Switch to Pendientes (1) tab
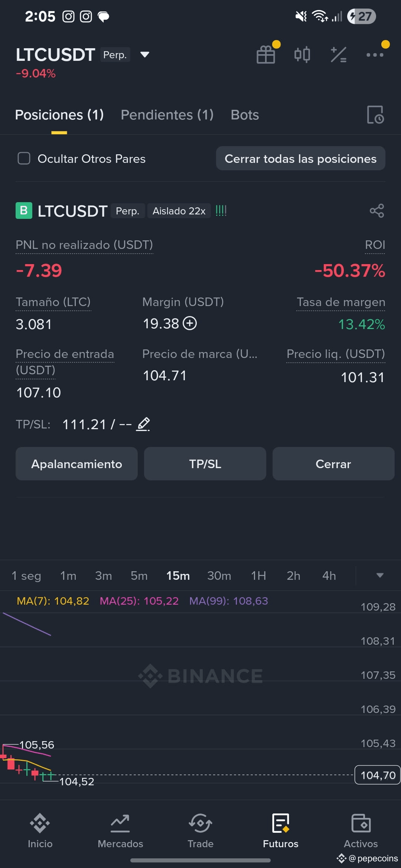The width and height of the screenshot is (401, 868). point(167,115)
